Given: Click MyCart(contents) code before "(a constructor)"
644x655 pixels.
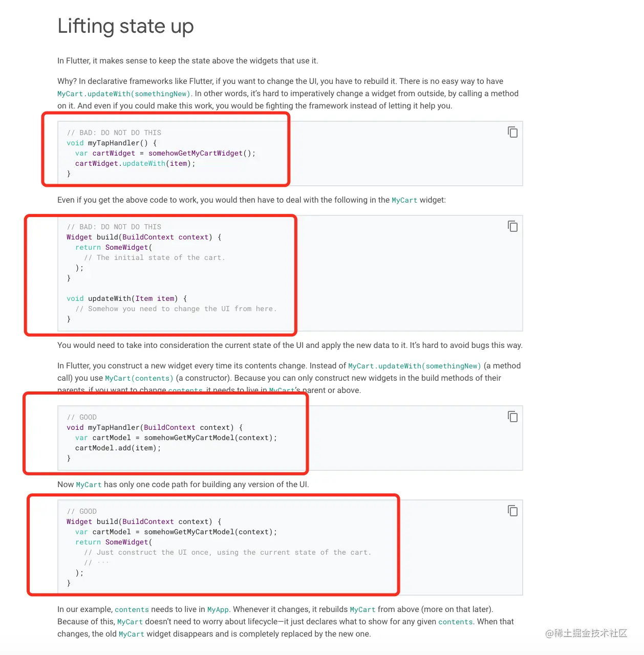Looking at the screenshot, I should click(139, 379).
